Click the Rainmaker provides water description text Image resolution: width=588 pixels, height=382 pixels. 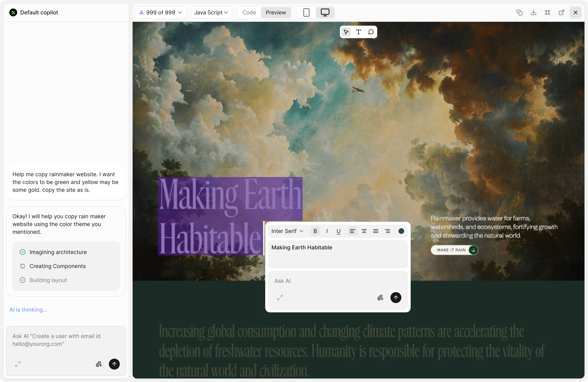(x=494, y=227)
